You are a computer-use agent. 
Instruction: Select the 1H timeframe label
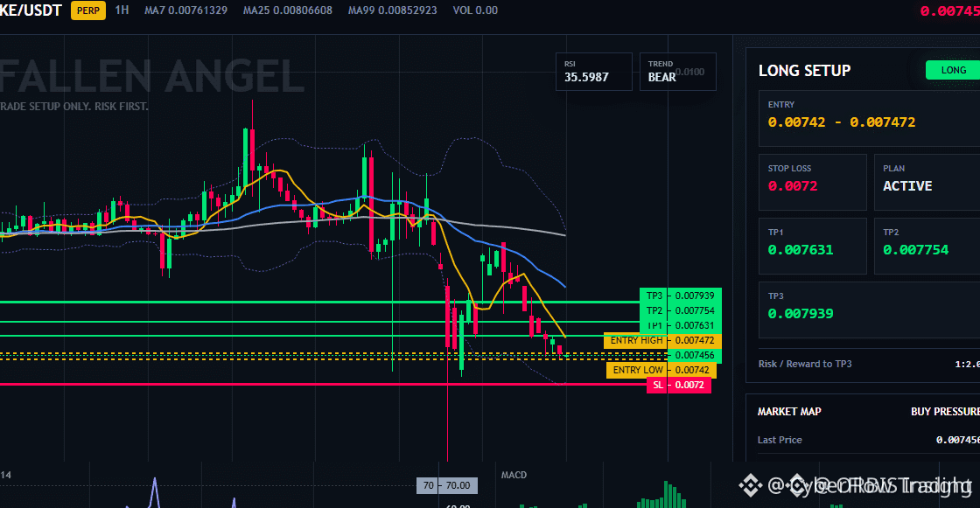[122, 10]
